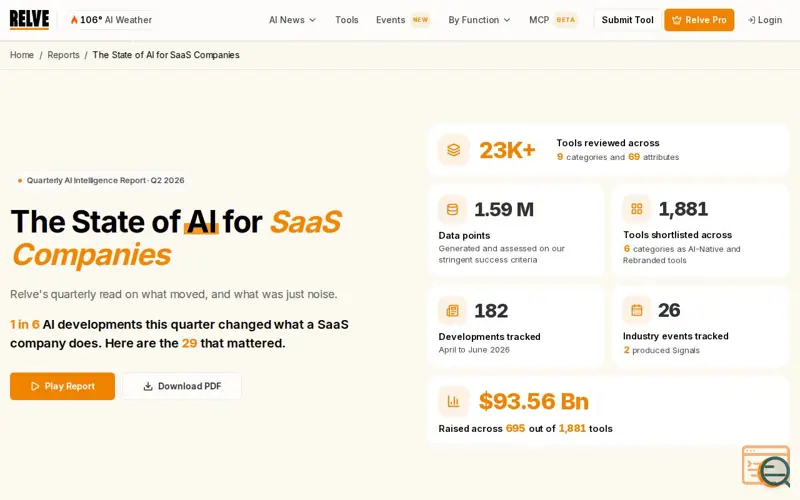Click the Login link
This screenshot has height=500, width=800.
(765, 20)
